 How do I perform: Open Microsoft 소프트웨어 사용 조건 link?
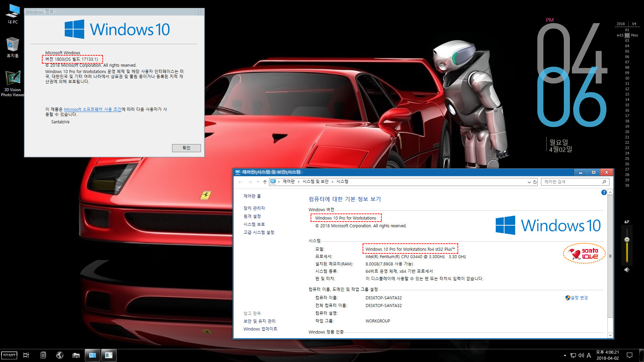(x=93, y=109)
